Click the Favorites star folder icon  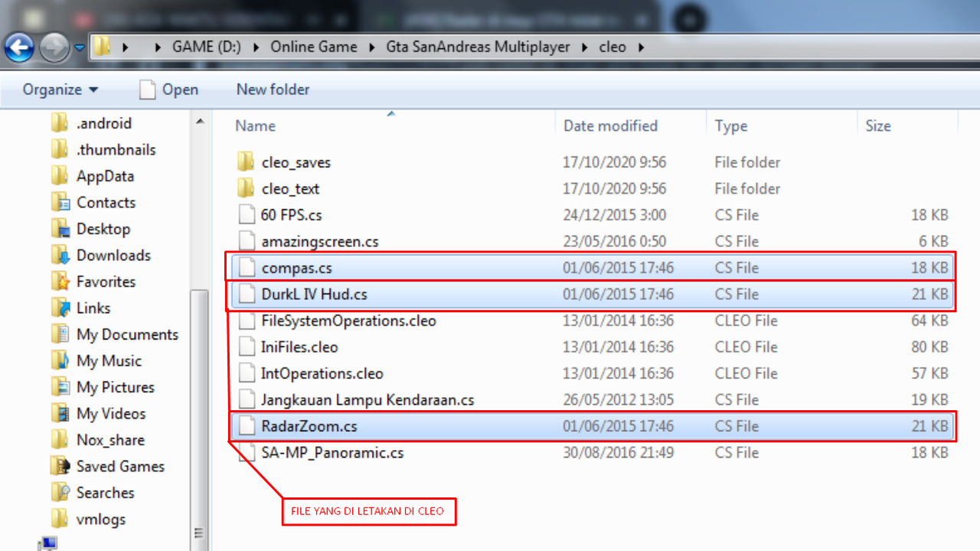60,282
